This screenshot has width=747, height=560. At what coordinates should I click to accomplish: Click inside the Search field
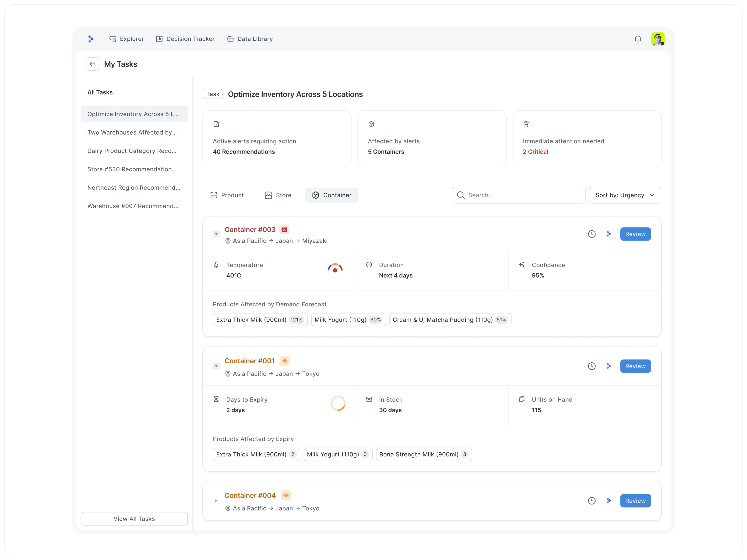[x=518, y=195]
